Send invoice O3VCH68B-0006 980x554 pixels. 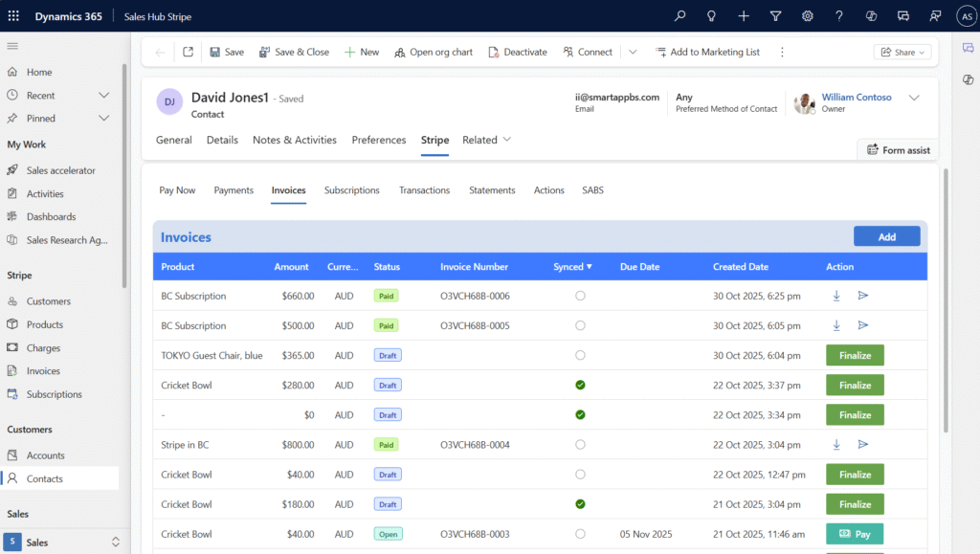863,296
